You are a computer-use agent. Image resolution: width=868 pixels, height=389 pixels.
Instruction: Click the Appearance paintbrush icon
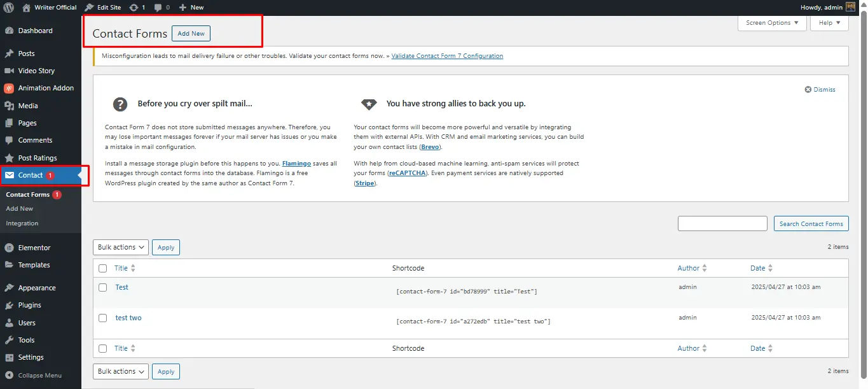click(9, 288)
